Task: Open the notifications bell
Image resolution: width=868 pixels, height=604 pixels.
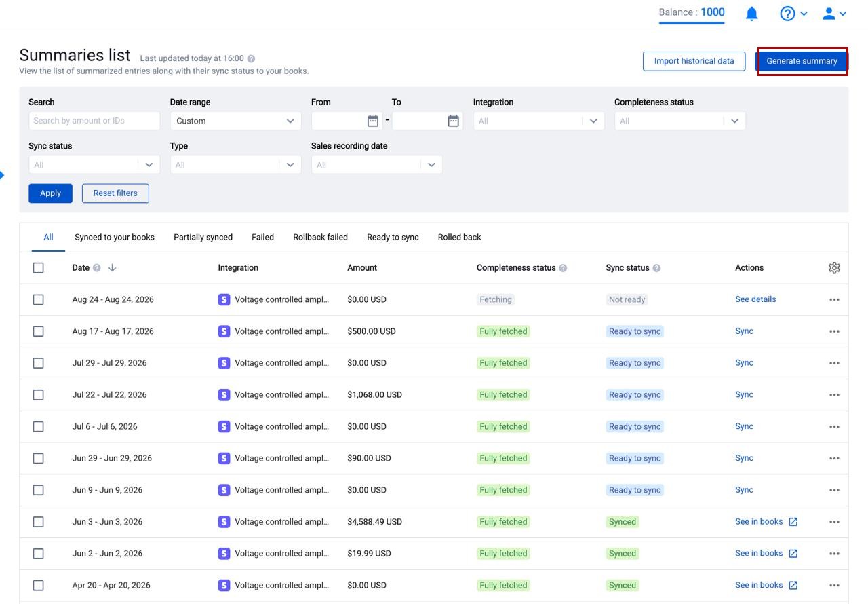Action: pos(751,14)
